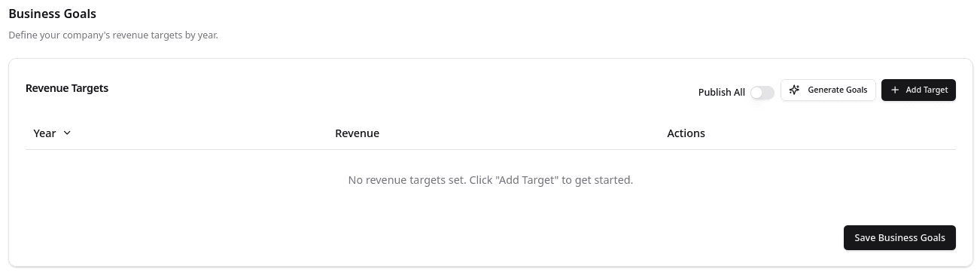Select the Actions column header
The image size is (980, 275).
(686, 133)
